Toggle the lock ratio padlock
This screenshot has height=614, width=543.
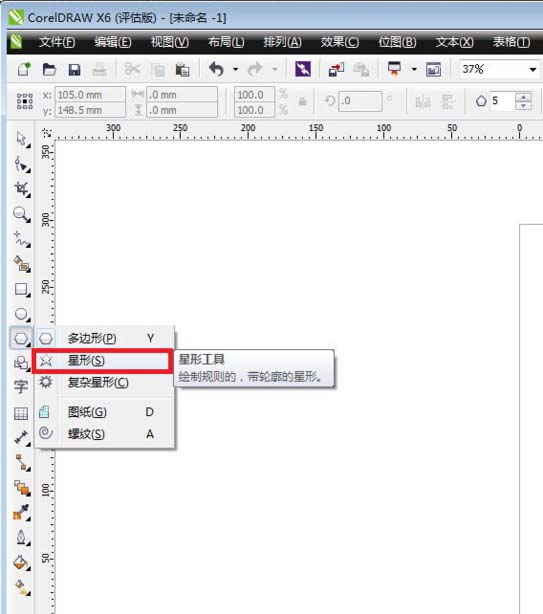coord(302,102)
